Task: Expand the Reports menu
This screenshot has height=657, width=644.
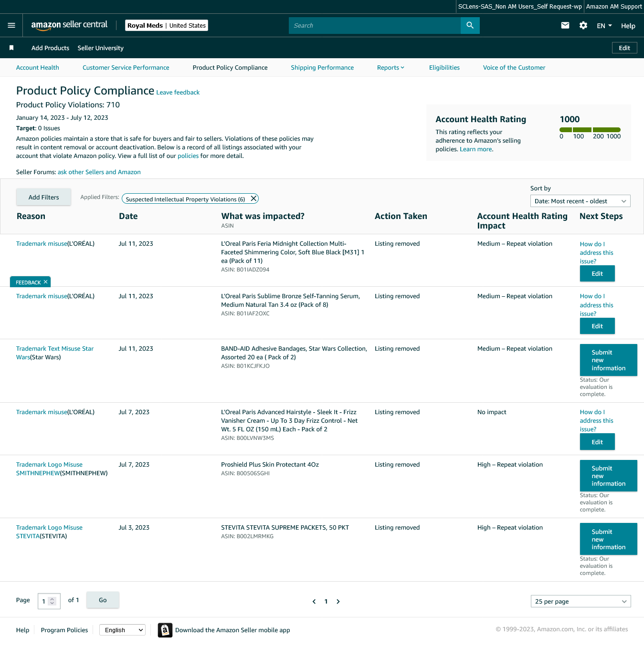Action: pos(391,68)
